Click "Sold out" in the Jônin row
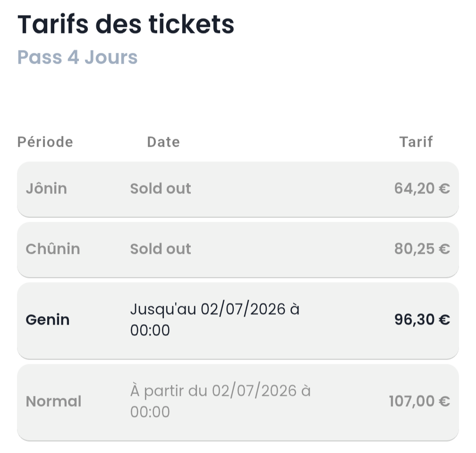 pos(161,189)
